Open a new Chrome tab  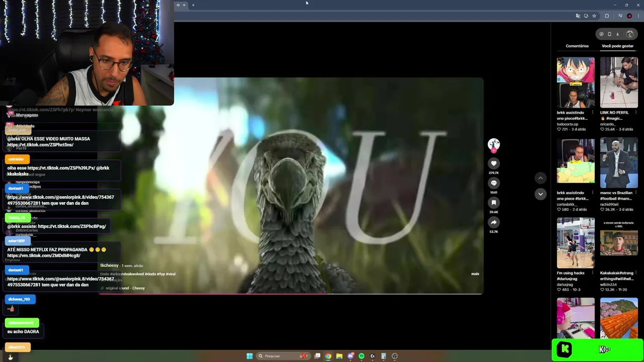[x=193, y=5]
